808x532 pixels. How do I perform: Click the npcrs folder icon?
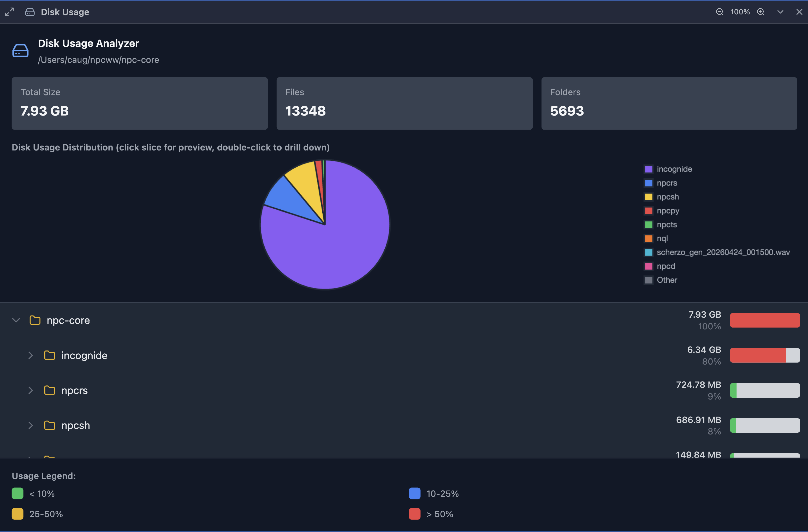(50, 390)
